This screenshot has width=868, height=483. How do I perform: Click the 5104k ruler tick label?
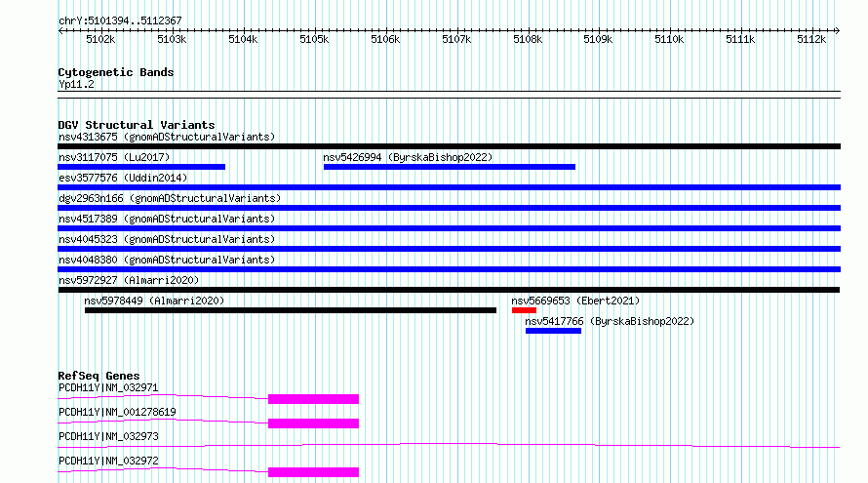point(243,39)
